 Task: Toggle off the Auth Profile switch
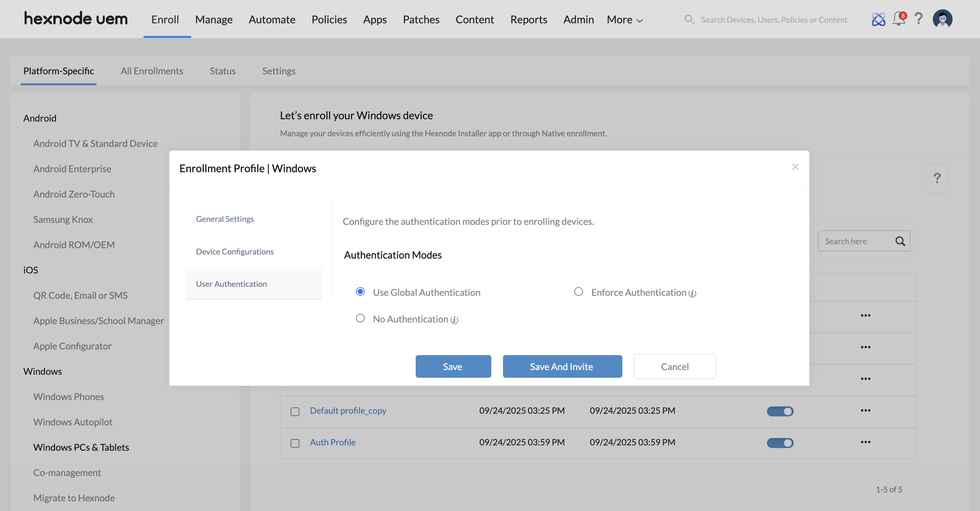click(x=780, y=443)
